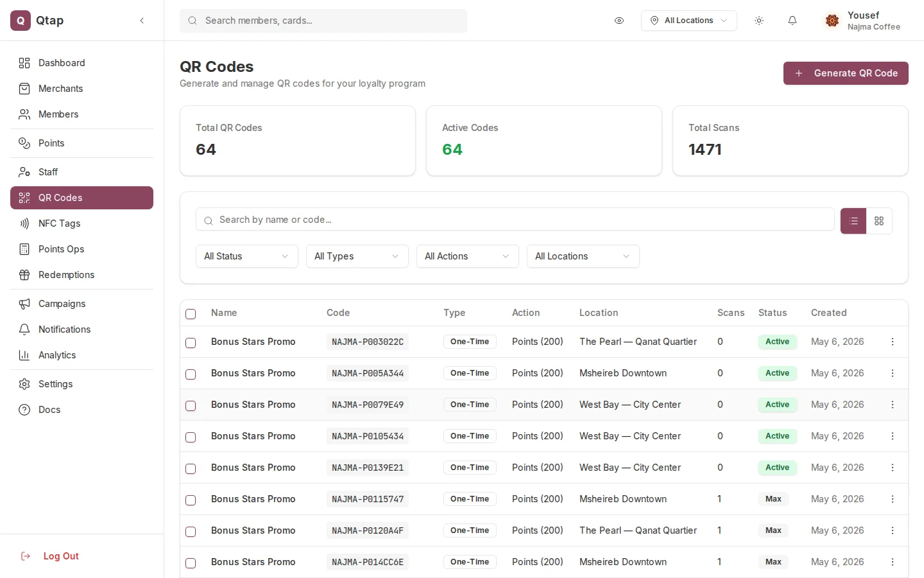Open Settings in sidebar

[x=81, y=384]
